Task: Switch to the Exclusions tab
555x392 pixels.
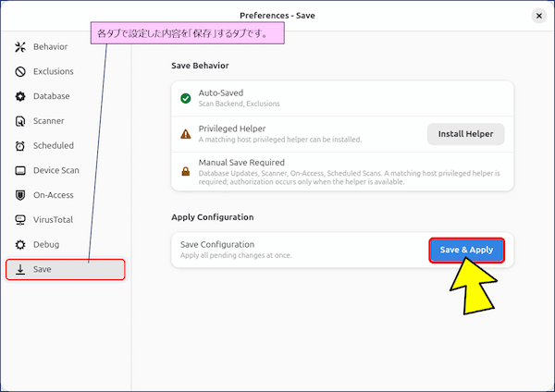Action: point(65,71)
